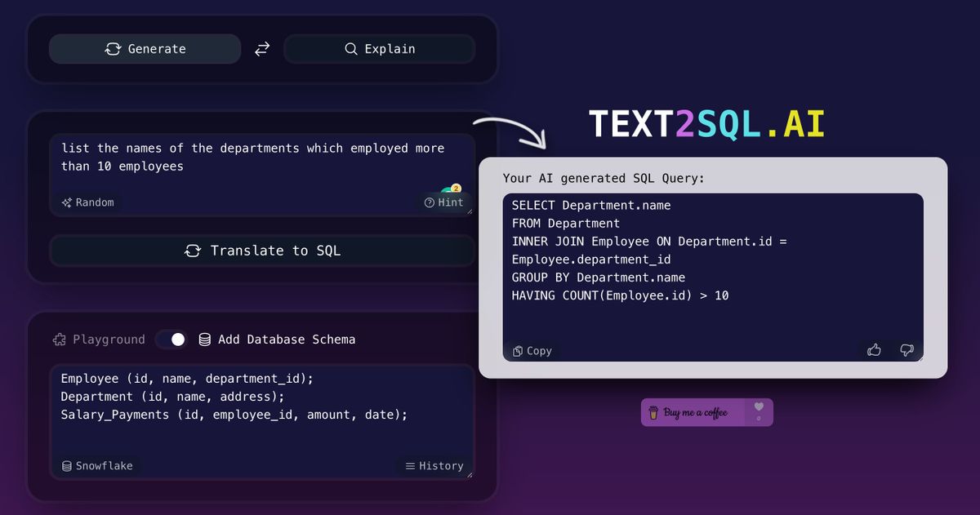Open the Hint helper icon
The height and width of the screenshot is (515, 980).
coord(431,202)
